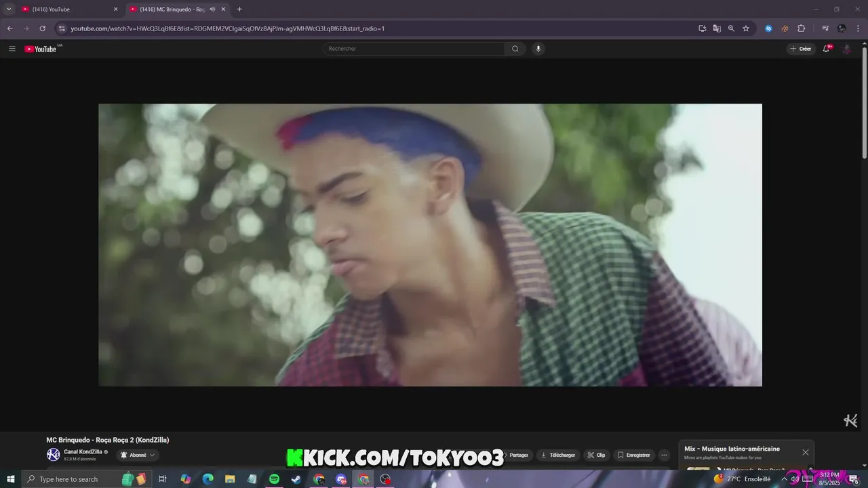868x488 pixels.
Task: Open the zoom magnifier icon in address bar
Action: pyautogui.click(x=731, y=28)
